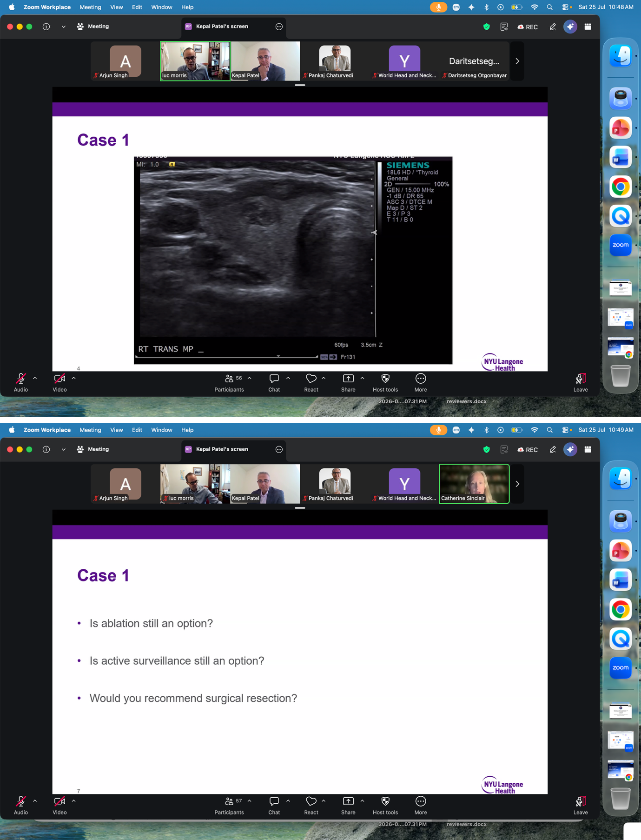Image resolution: width=641 pixels, height=840 pixels.
Task: Leave the meeting showing 56 participants
Action: (581, 382)
